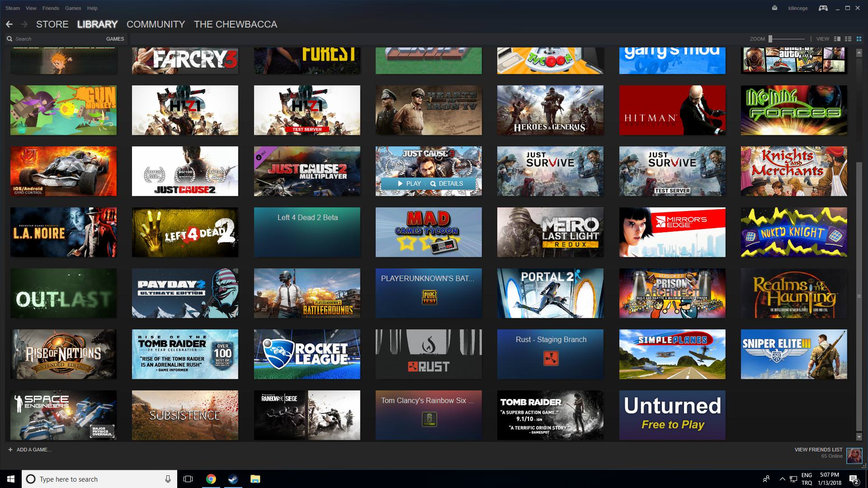
Task: Click VIEW FRIENDS LIST
Action: [x=818, y=450]
